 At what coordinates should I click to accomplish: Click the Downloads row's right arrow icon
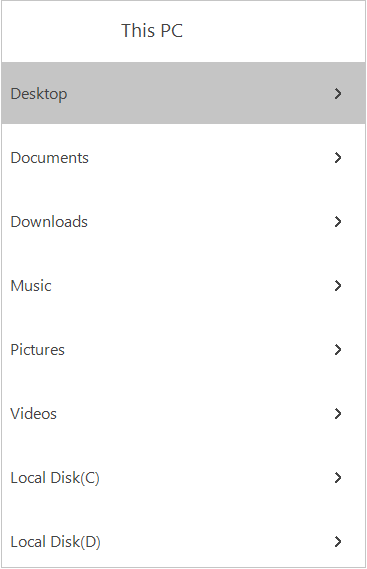point(338,222)
